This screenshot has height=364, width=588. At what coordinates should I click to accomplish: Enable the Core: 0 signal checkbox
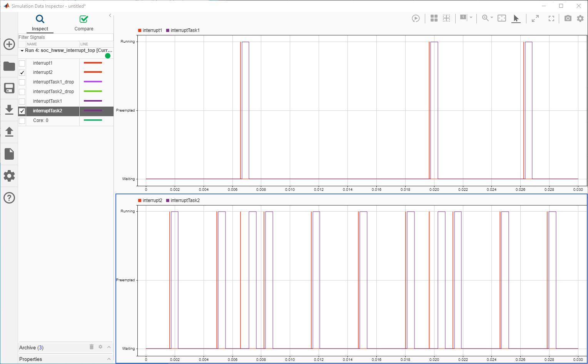pyautogui.click(x=22, y=120)
